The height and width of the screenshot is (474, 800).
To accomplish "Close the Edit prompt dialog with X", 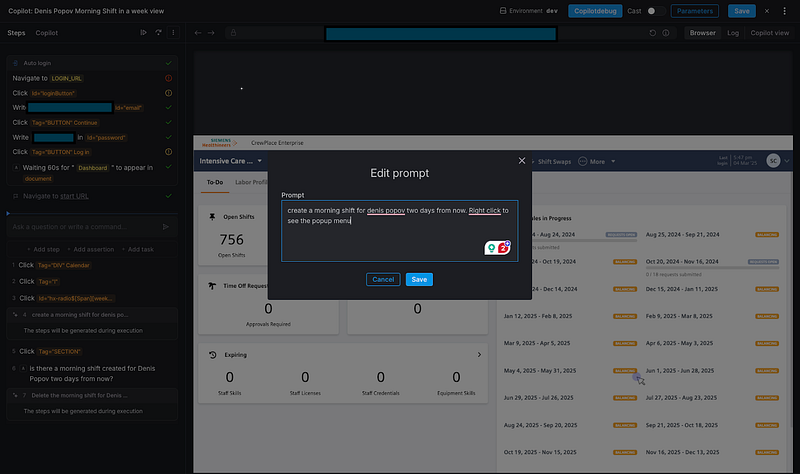I will tap(522, 161).
